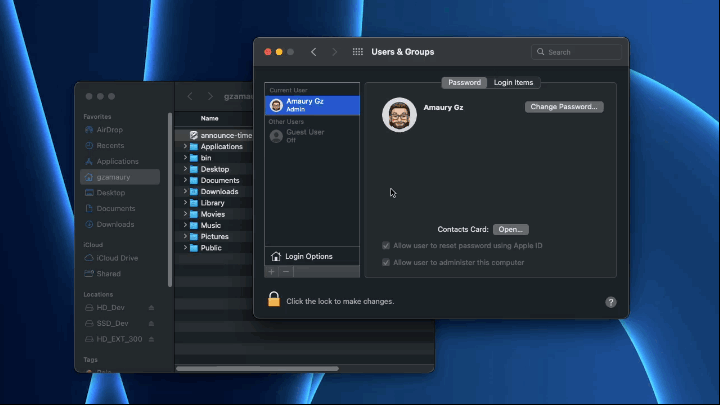Open Documents in Finder sidebar
The width and height of the screenshot is (720, 405).
coord(120,208)
